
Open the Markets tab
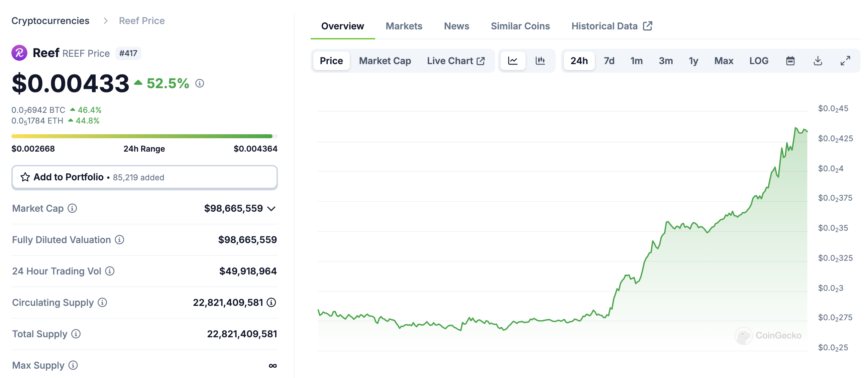coord(404,26)
